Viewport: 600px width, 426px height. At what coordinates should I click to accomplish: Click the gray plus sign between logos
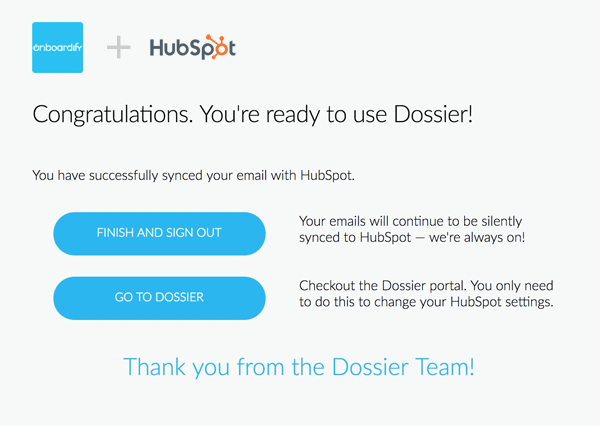(x=118, y=47)
